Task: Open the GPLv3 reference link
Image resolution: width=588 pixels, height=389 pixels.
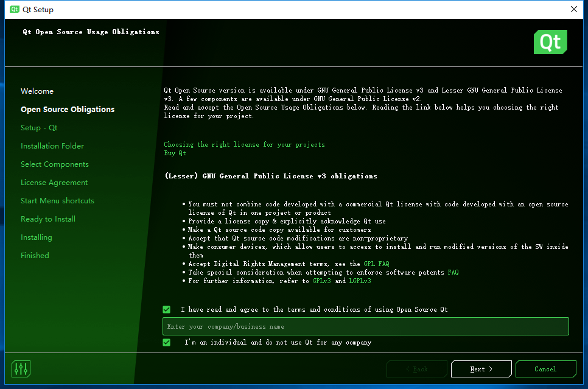Action: click(321, 281)
